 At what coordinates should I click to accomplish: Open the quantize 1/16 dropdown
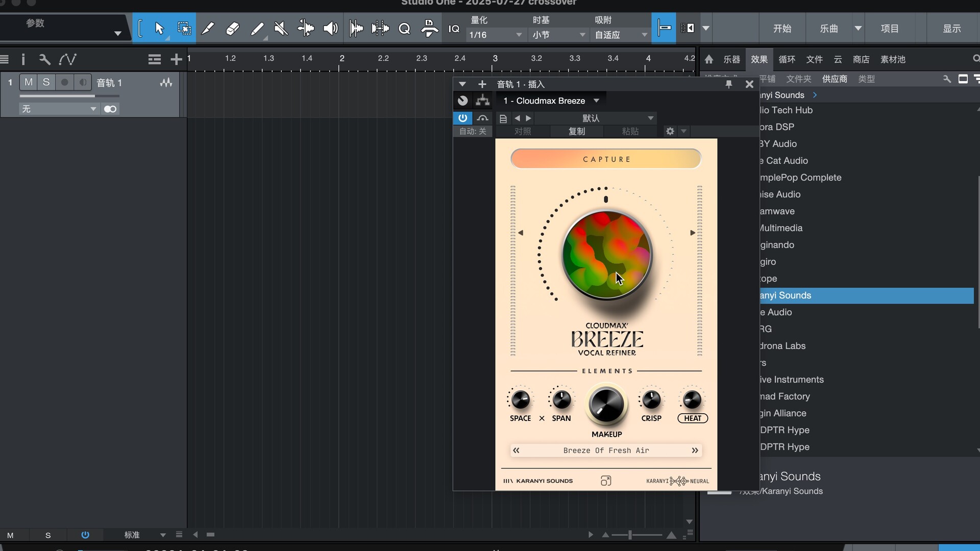495,35
